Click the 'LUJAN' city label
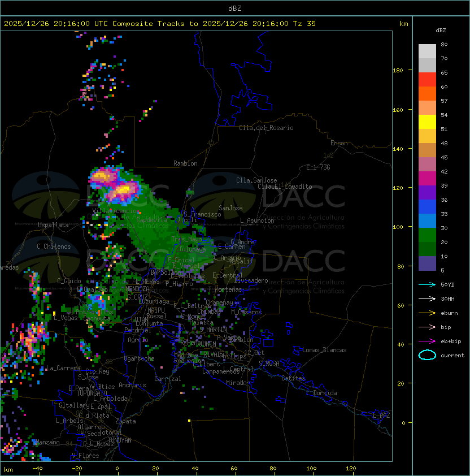Viewport: 470px width, 476px height. click(140, 319)
